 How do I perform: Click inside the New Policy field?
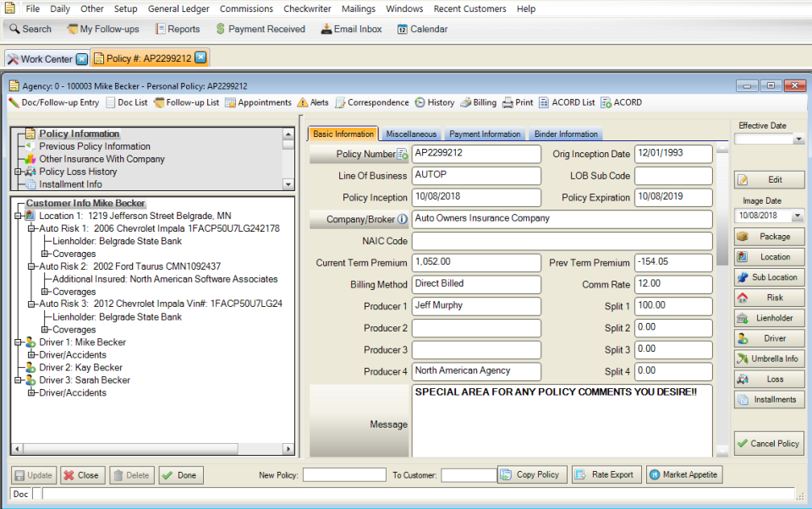pos(345,474)
